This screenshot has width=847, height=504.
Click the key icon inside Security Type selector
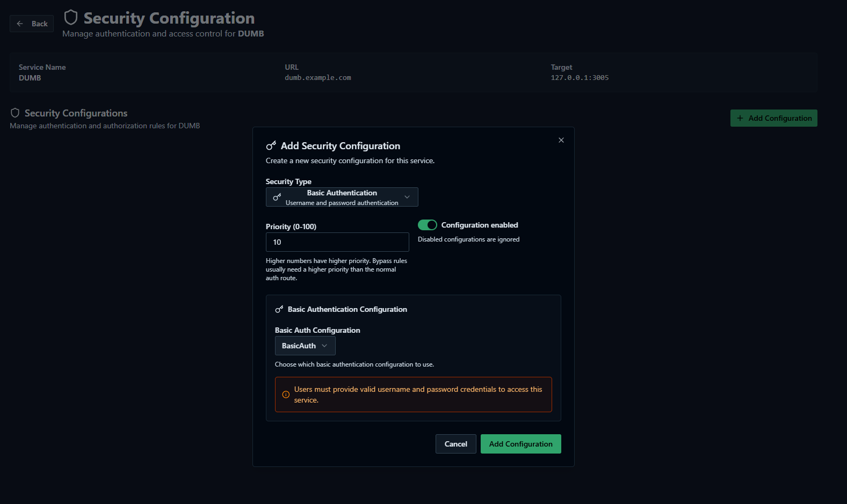coord(277,197)
